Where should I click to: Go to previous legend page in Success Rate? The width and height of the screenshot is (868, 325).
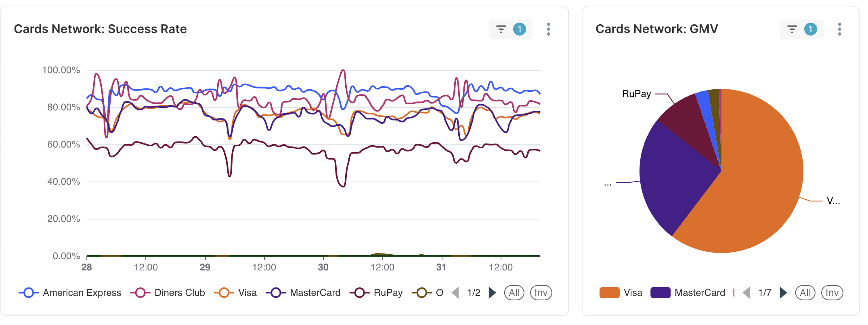[x=455, y=293]
